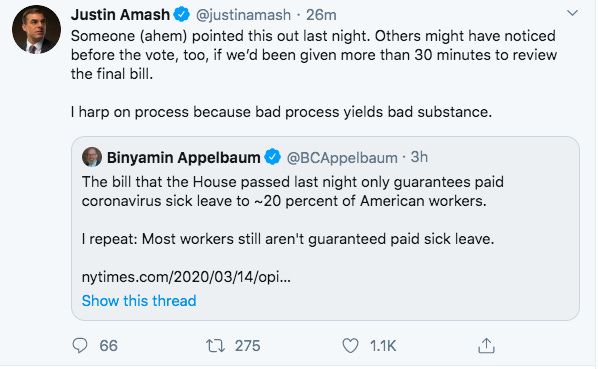598x369 pixels.
Task: Click Show this thread
Action: tap(139, 301)
